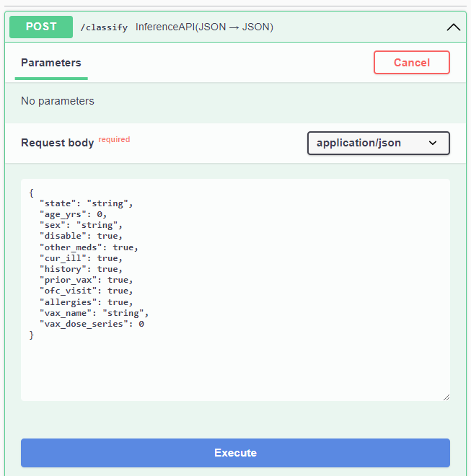Click the /classify endpoint path
The height and width of the screenshot is (476, 471).
click(104, 27)
